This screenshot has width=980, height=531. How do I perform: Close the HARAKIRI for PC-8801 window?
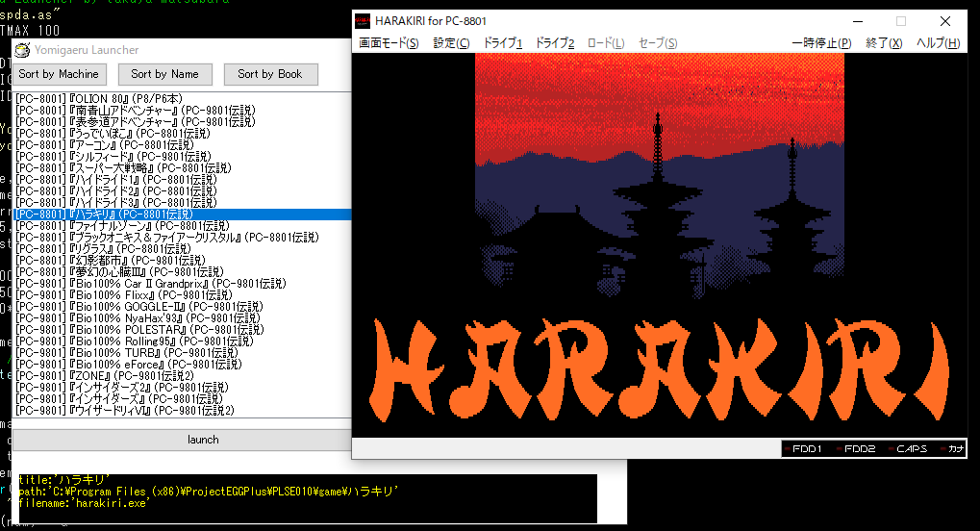pos(945,21)
